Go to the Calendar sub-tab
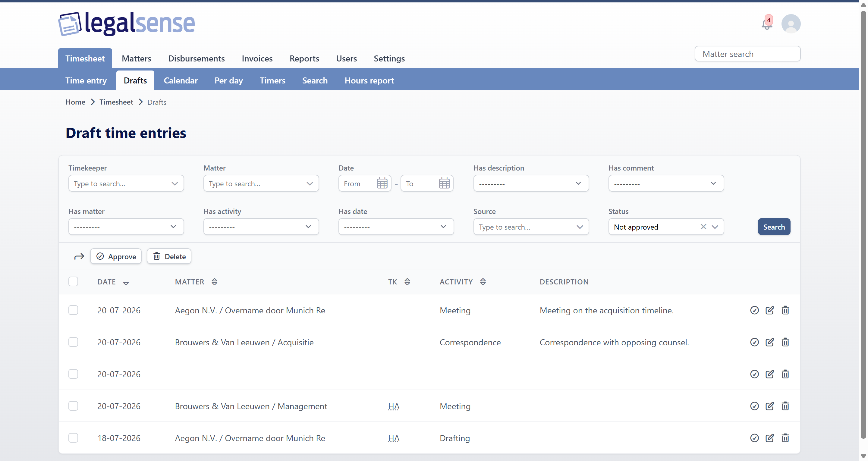Viewport: 868px width, 461px height. 181,80
